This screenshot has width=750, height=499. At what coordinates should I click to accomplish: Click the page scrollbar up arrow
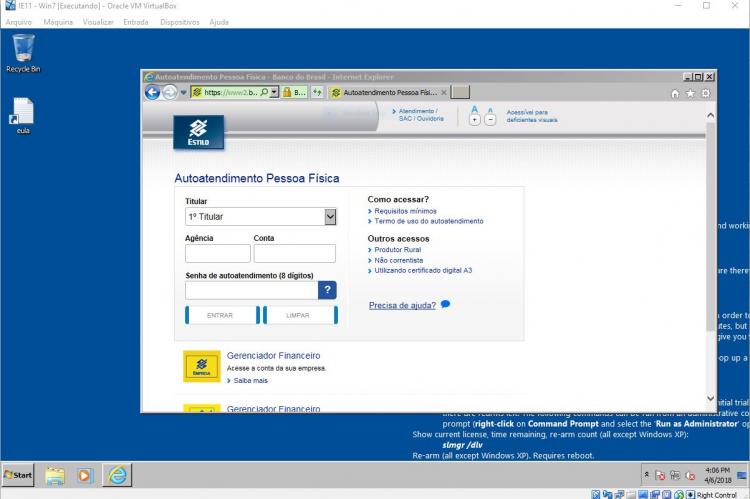coord(711,115)
